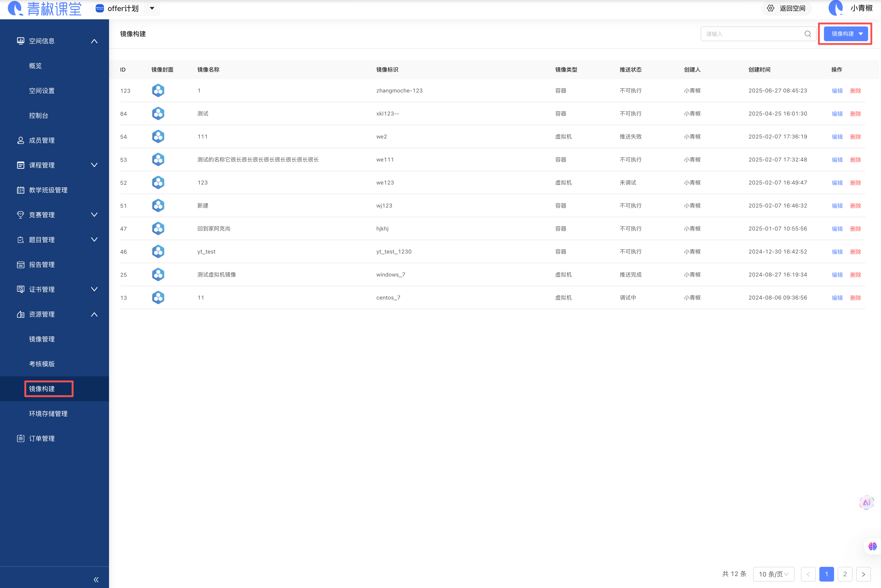Go to 镜像管理 in sidebar
881x588 pixels.
pyautogui.click(x=42, y=339)
